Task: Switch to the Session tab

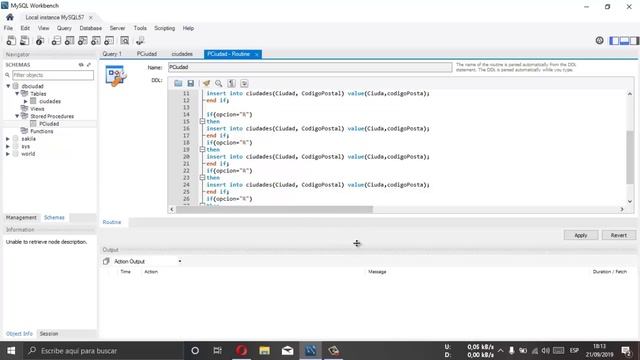Action: click(x=49, y=333)
